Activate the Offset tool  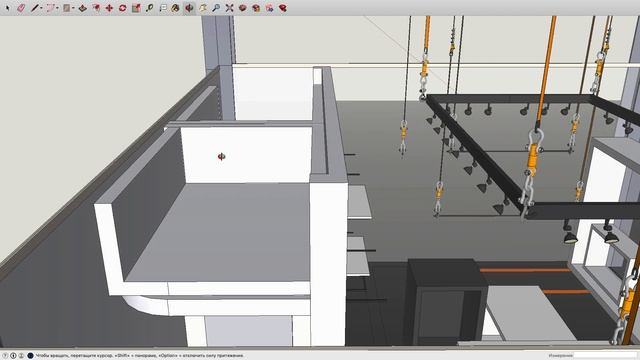[x=96, y=8]
